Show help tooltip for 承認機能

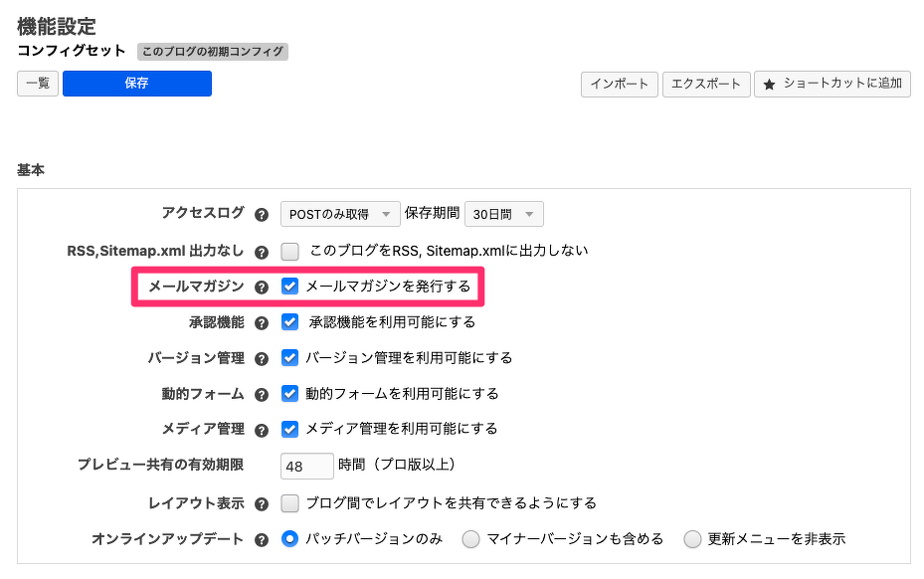tap(262, 323)
